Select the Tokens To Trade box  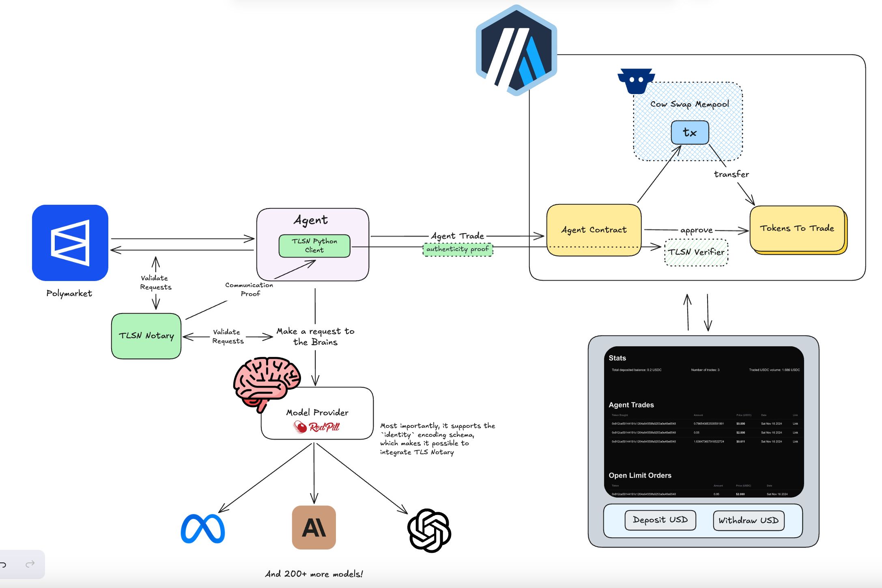coord(797,228)
